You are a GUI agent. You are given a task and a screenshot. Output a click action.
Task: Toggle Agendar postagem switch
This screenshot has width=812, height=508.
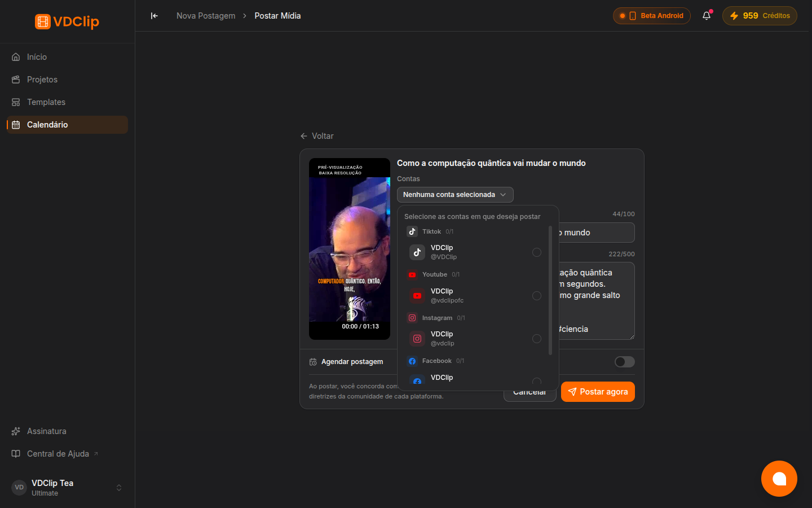click(625, 362)
